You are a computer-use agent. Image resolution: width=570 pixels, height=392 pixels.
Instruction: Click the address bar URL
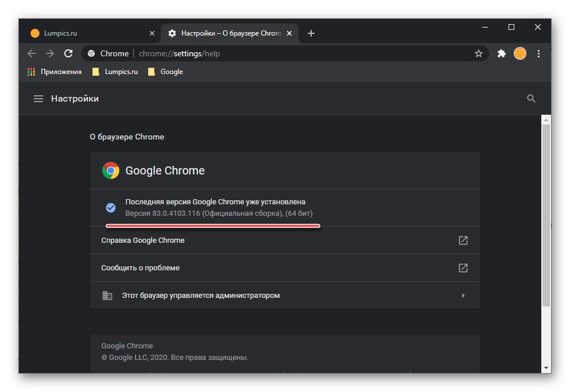point(184,53)
